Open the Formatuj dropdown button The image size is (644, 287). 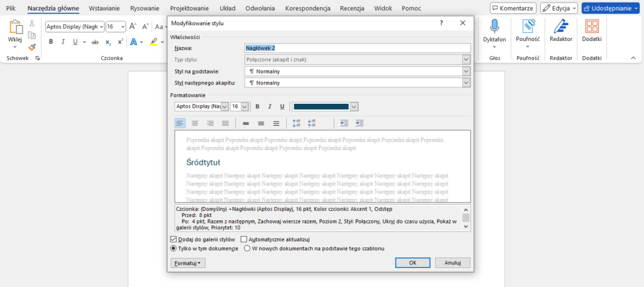tap(187, 263)
